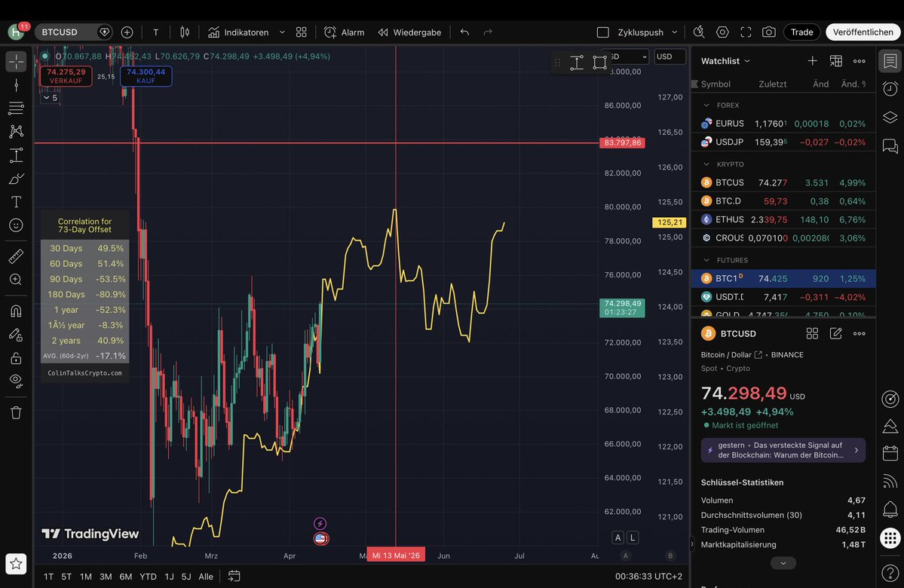Open chart settings gear icon
Viewport: 904px width, 588px height.
pyautogui.click(x=722, y=32)
